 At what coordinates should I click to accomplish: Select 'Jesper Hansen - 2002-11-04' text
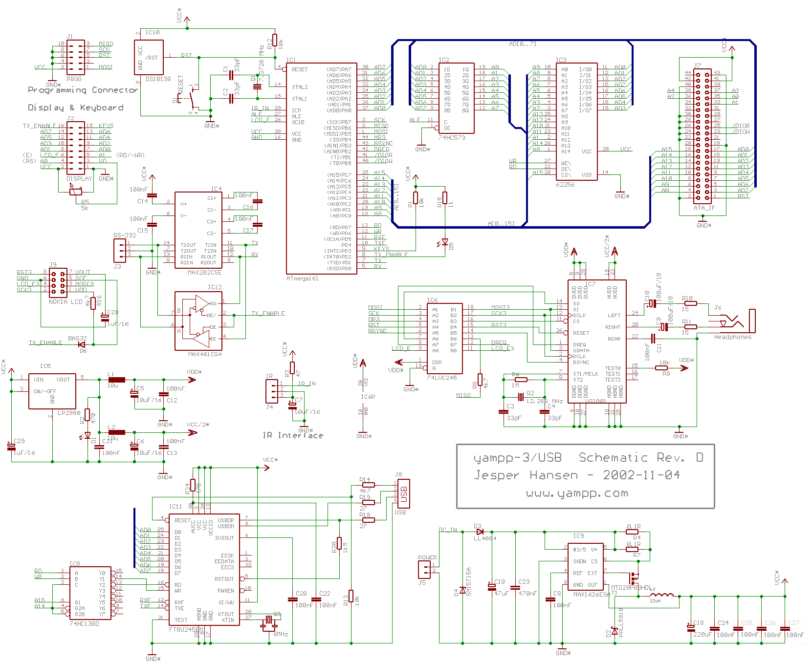[577, 475]
